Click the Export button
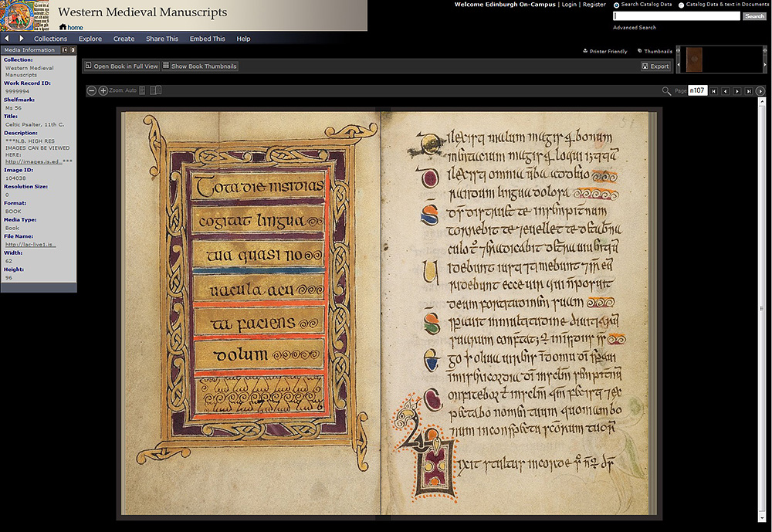 pyautogui.click(x=655, y=66)
